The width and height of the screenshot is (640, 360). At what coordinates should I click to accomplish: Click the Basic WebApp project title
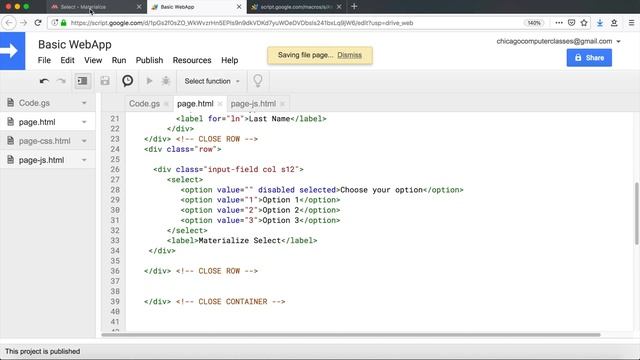pos(75,44)
